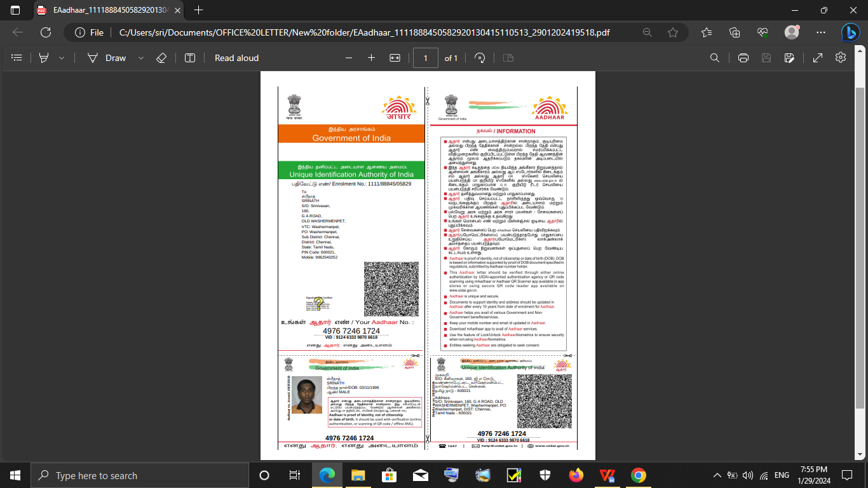Open the table of contents sidebar
Screen dimensions: 868x488
tap(17, 58)
